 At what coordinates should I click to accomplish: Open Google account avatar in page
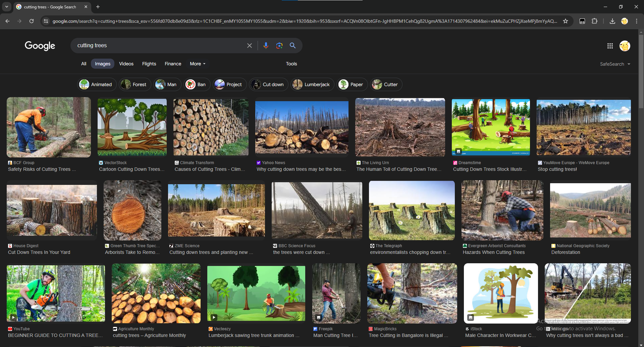[625, 46]
